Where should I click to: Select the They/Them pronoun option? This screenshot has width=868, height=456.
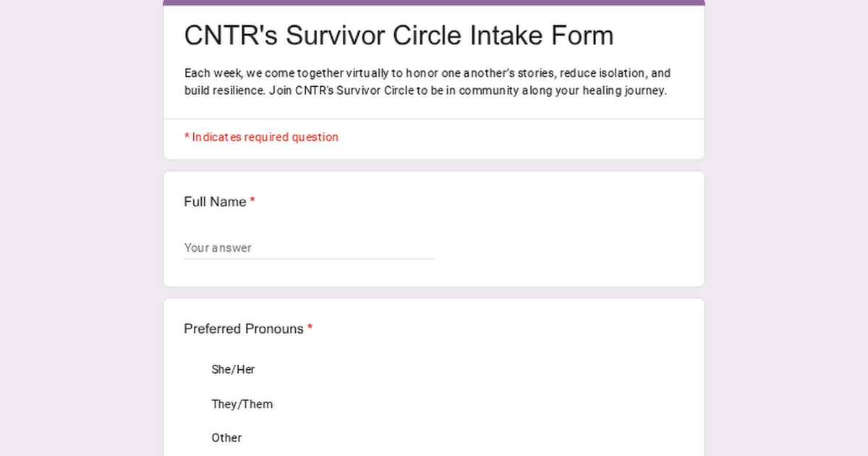point(242,404)
